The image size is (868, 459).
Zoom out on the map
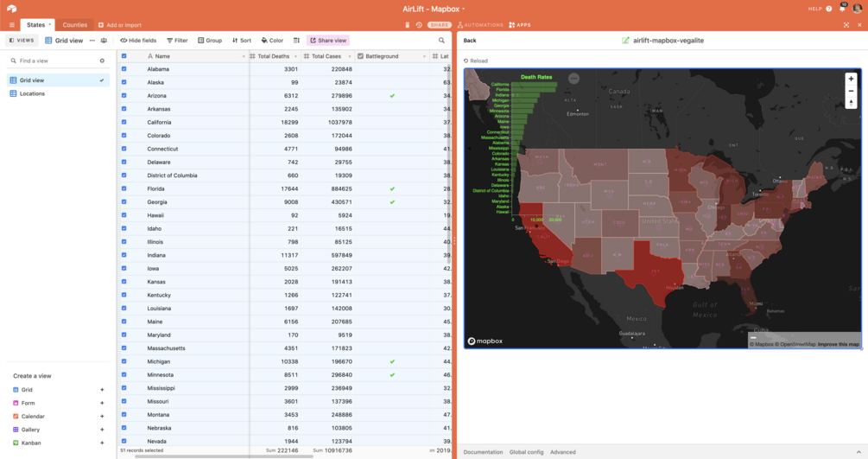[851, 91]
